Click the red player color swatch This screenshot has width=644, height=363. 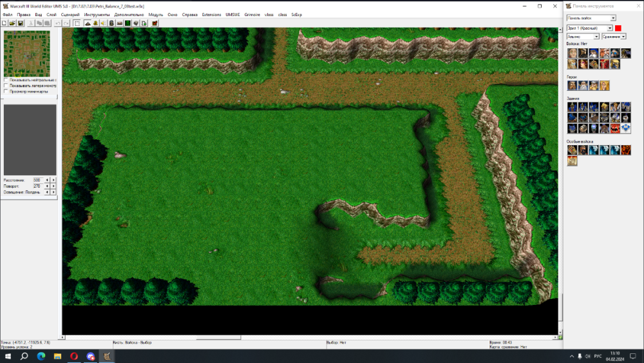tap(618, 28)
